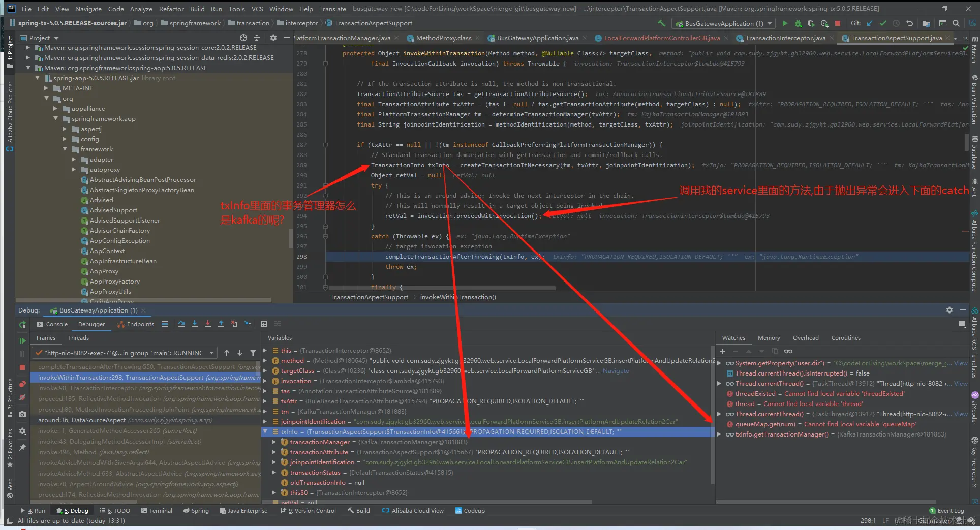Open thread selector dropdown http-nio-8082-exec-7
The image size is (980, 530).
(125, 353)
